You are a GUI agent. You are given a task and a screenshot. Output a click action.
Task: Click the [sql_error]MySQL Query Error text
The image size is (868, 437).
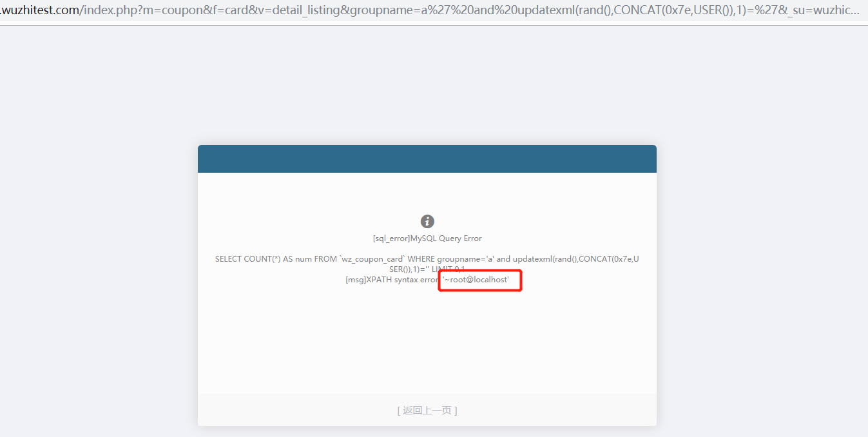(427, 238)
